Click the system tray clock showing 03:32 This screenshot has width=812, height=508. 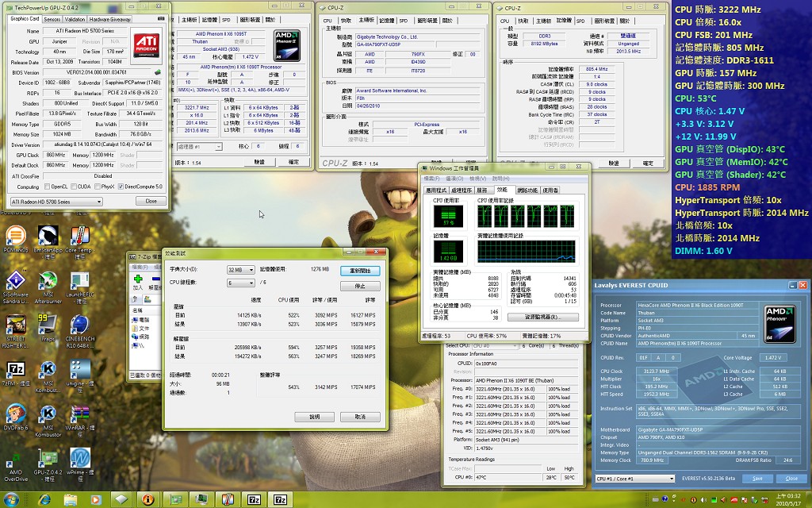coord(787,500)
